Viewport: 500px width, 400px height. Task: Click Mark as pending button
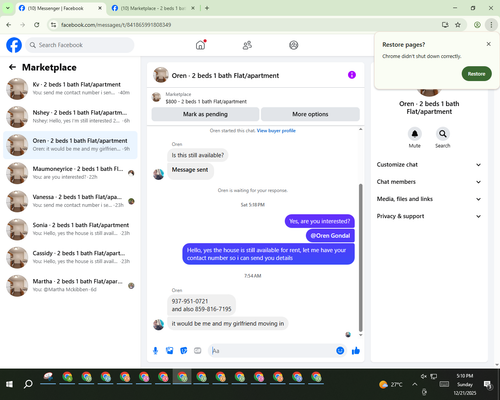pos(205,114)
